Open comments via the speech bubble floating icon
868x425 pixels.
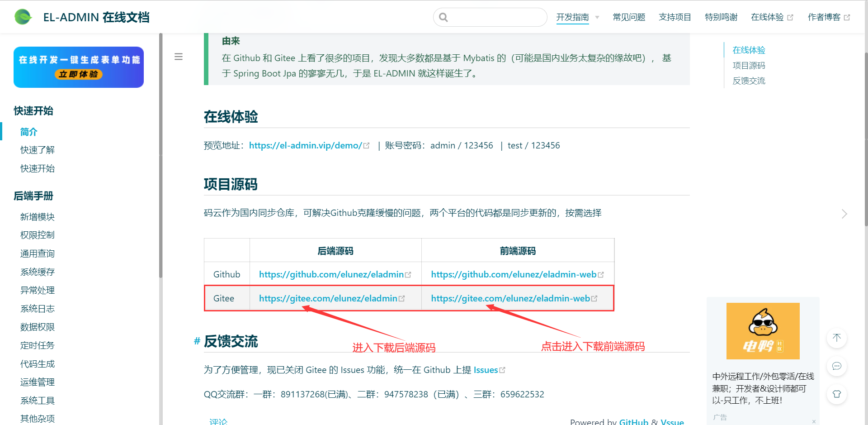(x=836, y=367)
